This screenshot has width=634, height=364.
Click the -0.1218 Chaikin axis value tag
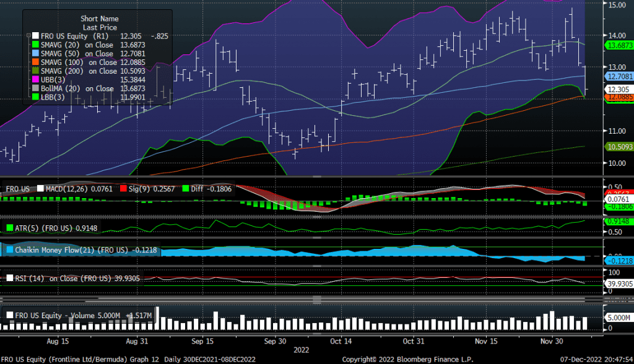(x=619, y=261)
